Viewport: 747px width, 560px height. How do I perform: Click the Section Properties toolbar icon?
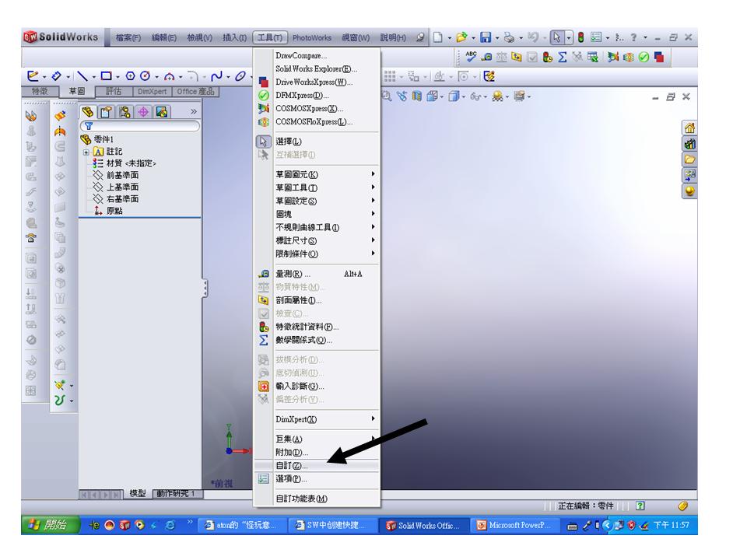coord(517,57)
